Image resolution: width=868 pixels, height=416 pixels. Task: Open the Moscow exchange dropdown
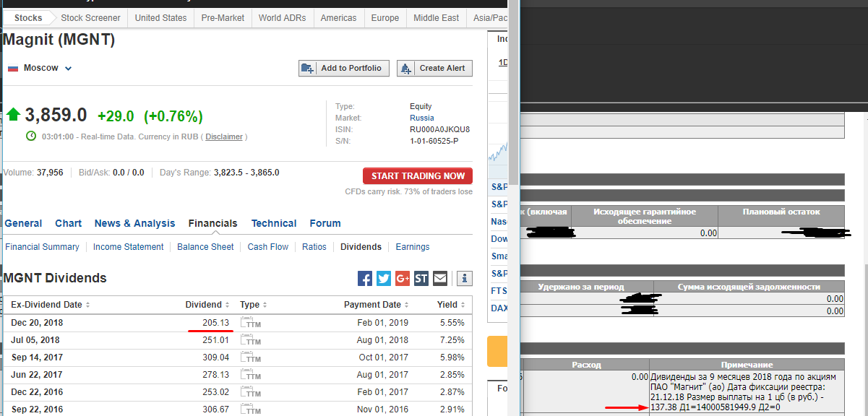[x=69, y=69]
